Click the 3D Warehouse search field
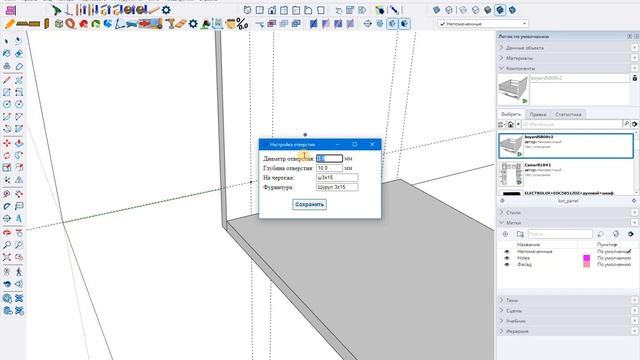 pyautogui.click(x=571, y=124)
